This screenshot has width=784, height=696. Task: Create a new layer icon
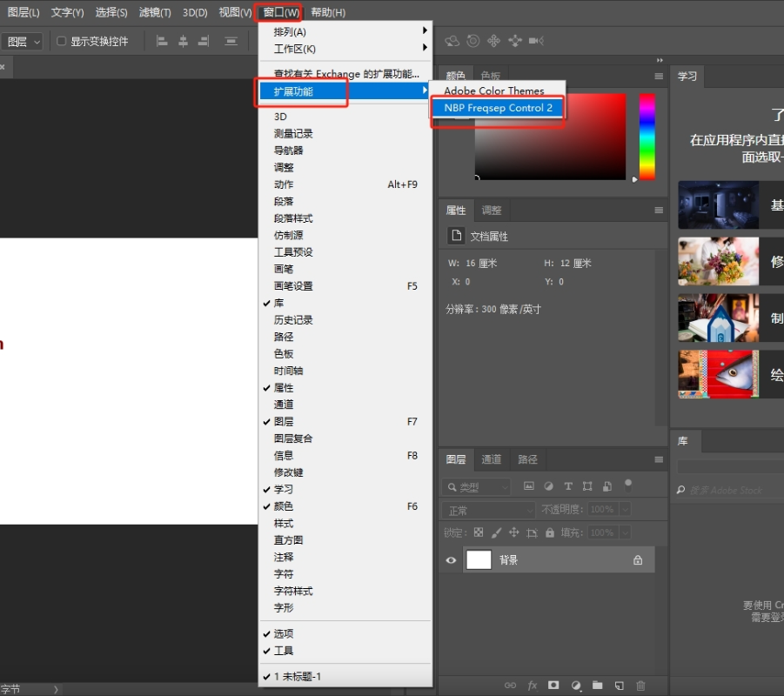point(619,685)
